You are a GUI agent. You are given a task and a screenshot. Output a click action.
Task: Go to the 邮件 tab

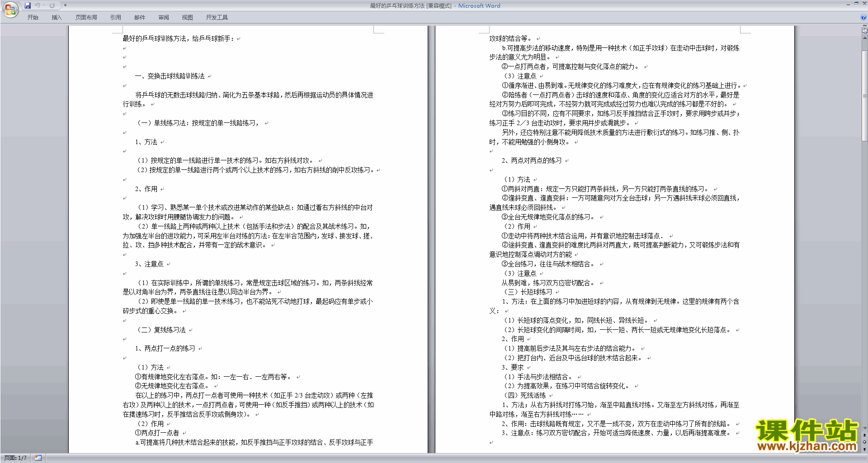(x=140, y=18)
